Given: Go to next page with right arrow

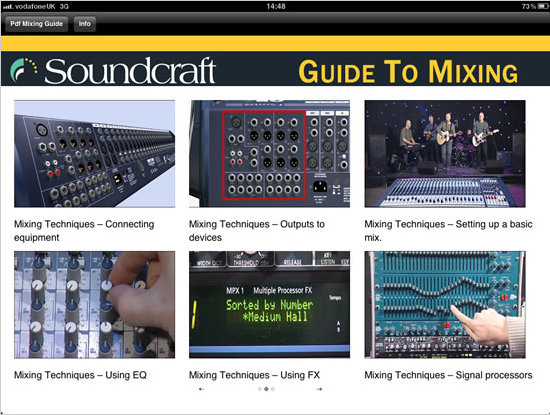Looking at the screenshot, I should coord(319,389).
